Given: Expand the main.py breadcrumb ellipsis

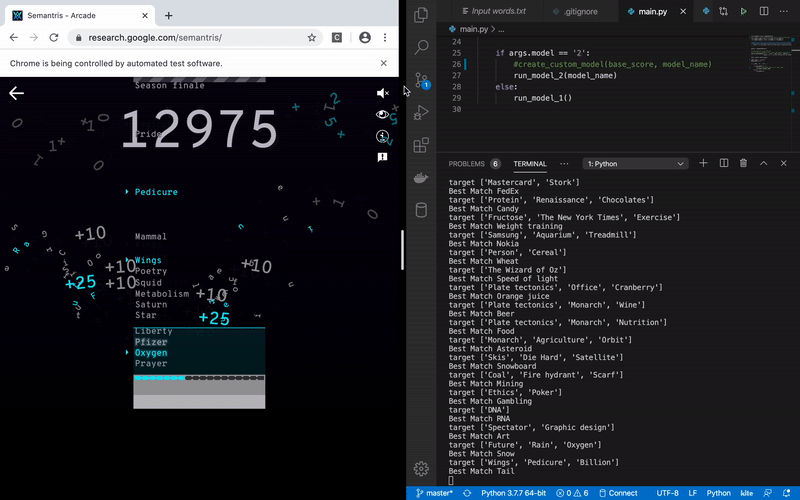Looking at the screenshot, I should [501, 29].
